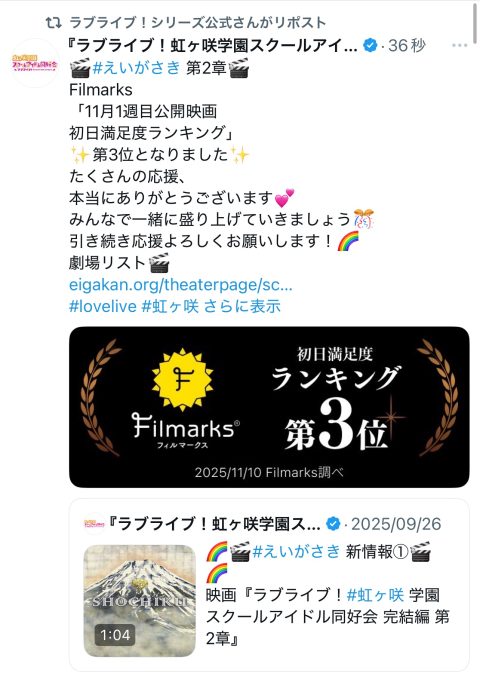Open the #lovelive hashtag

pyautogui.click(x=103, y=307)
